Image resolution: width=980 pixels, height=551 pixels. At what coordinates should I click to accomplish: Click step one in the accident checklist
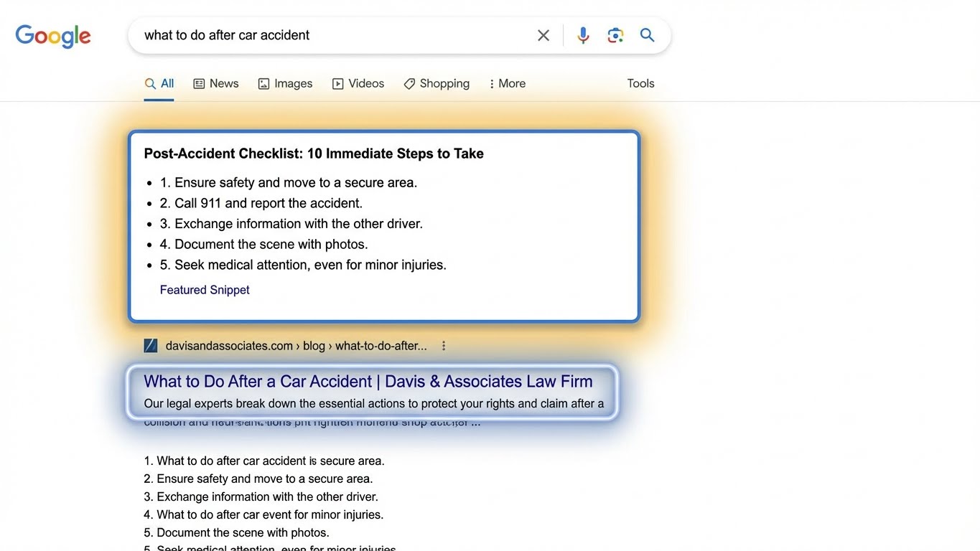[289, 182]
